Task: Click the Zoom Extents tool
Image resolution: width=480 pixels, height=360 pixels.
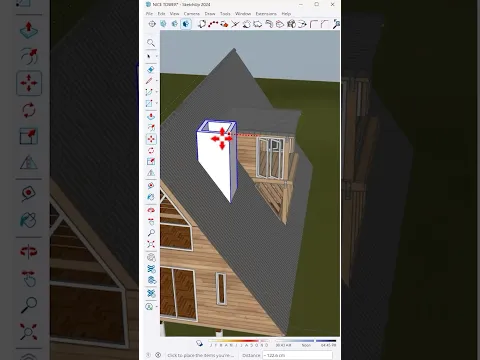Action: point(151,244)
